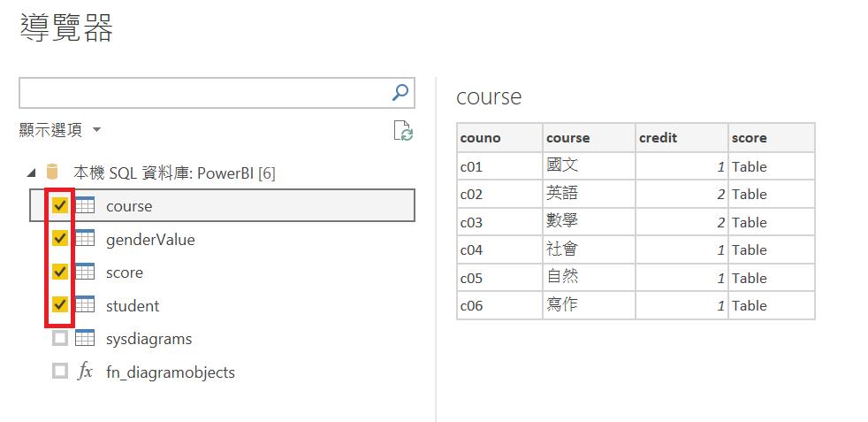Check the sysdiagrams checkbox
This screenshot has height=422, width=868.
pos(60,338)
